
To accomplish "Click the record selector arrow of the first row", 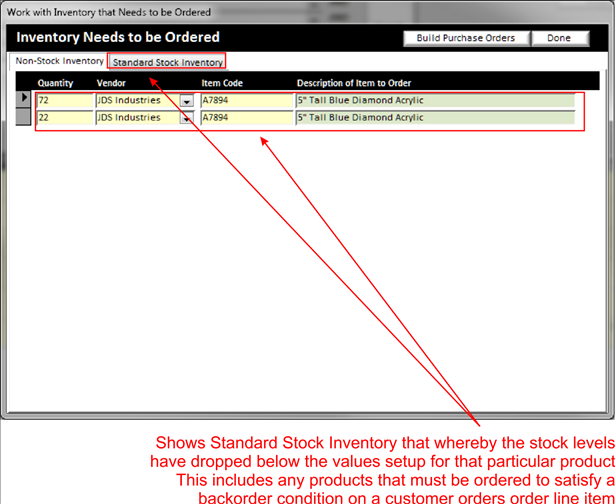I will (x=24, y=98).
